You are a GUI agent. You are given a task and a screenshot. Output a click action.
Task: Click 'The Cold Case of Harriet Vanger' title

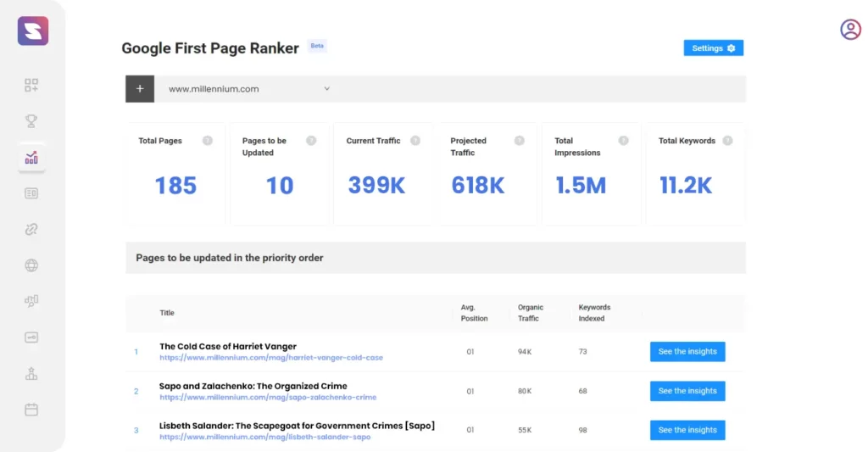pos(228,346)
